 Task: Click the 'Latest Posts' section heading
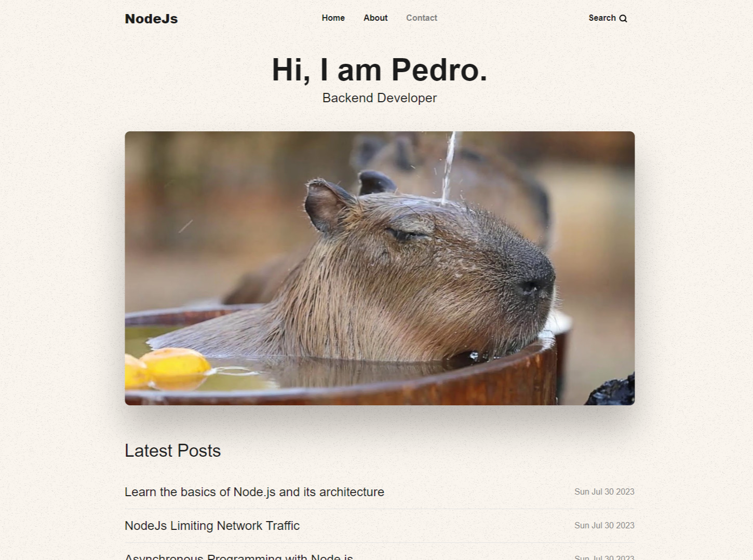click(x=172, y=450)
